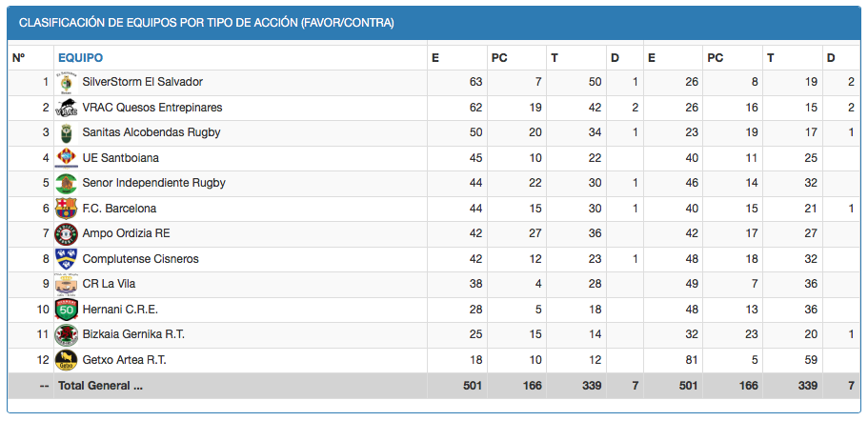Click the Bizkaia Gernika R.T. logo
Viewport: 868px width, 421px height.
click(66, 334)
